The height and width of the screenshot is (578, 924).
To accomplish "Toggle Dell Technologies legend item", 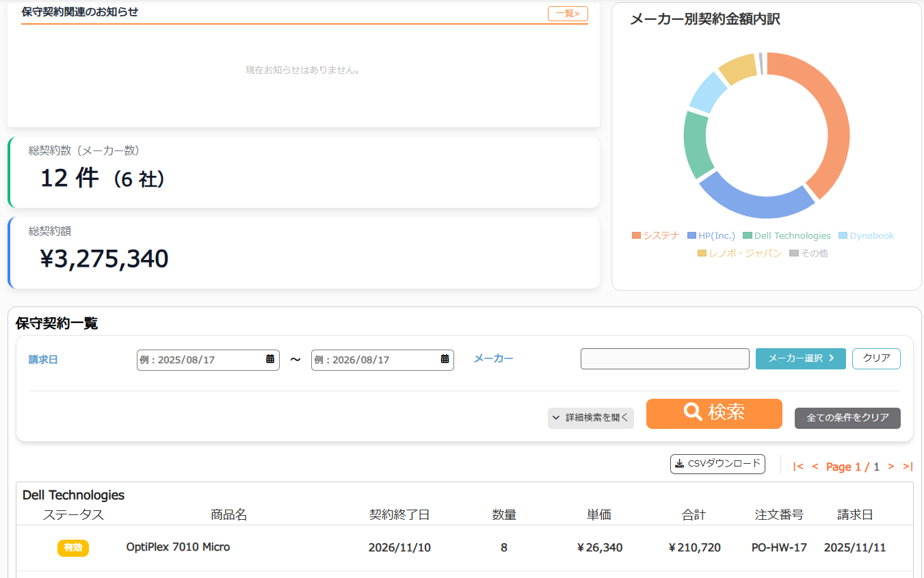I will (x=787, y=235).
